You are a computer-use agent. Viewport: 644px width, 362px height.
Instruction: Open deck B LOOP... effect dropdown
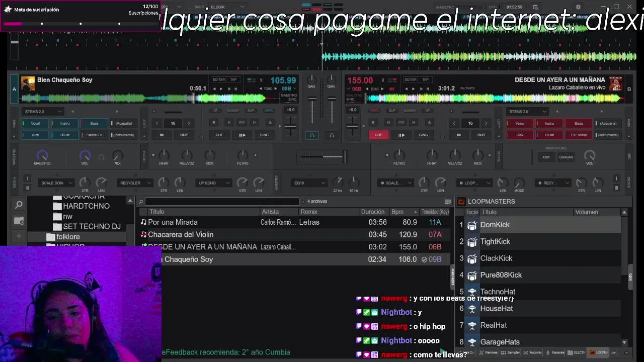pos(474,183)
